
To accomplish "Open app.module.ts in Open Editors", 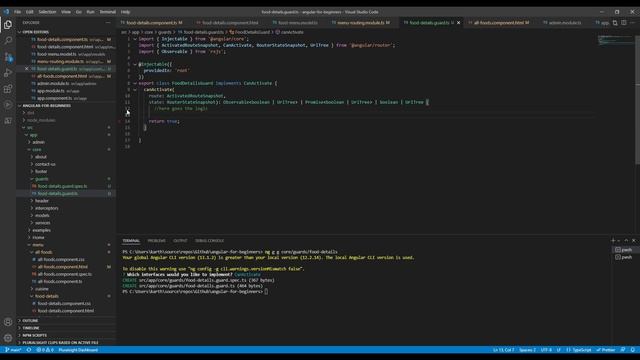I will click(51, 91).
